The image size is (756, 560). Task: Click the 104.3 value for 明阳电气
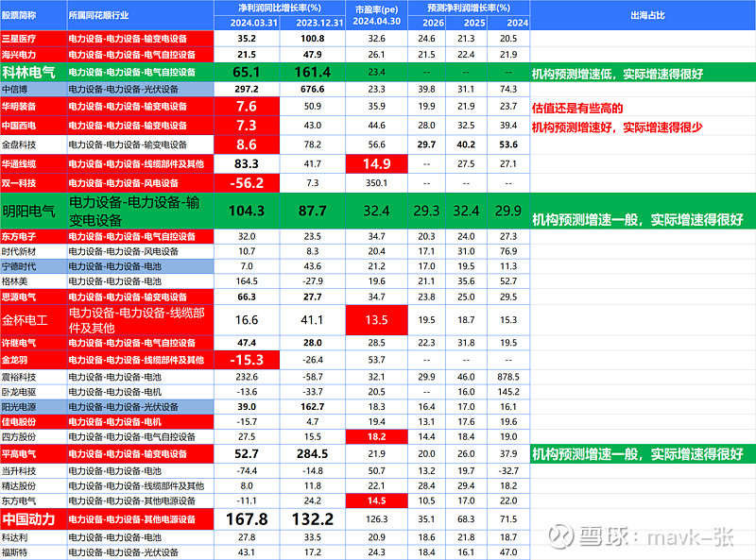[247, 212]
